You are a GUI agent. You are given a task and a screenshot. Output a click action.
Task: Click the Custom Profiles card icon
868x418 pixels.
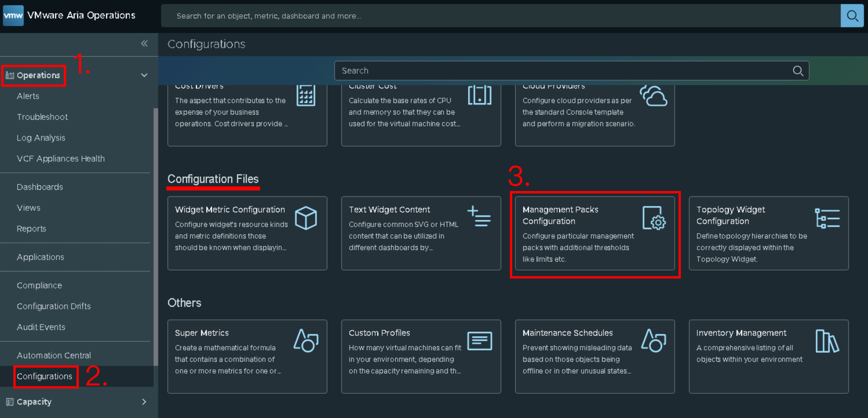(479, 341)
